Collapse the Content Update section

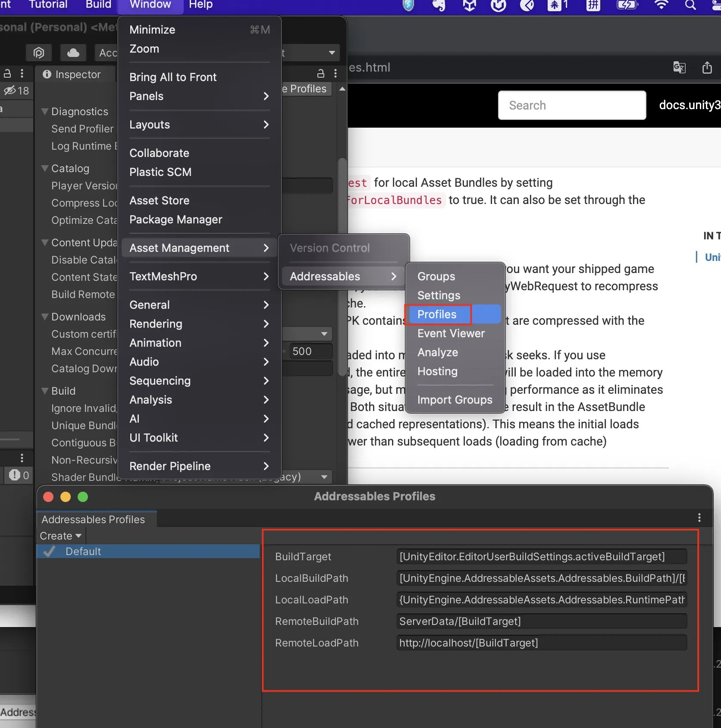click(44, 242)
